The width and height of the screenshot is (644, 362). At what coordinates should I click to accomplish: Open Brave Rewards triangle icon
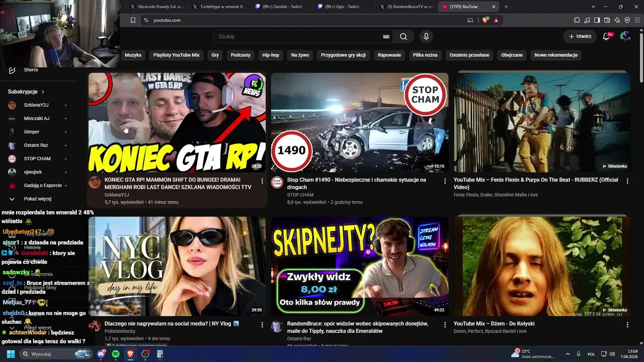coord(496,20)
